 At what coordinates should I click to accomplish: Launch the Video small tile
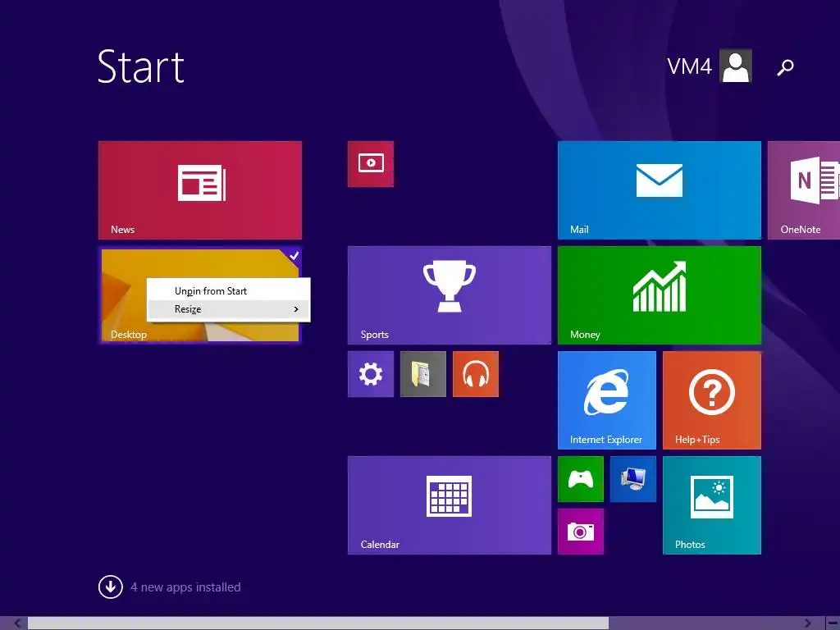point(371,164)
